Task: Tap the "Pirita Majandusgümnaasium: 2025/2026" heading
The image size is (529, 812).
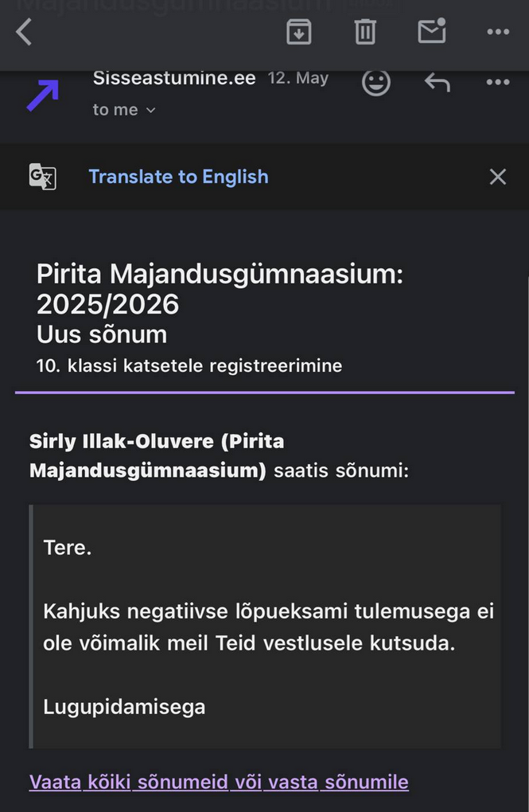Action: click(x=220, y=288)
